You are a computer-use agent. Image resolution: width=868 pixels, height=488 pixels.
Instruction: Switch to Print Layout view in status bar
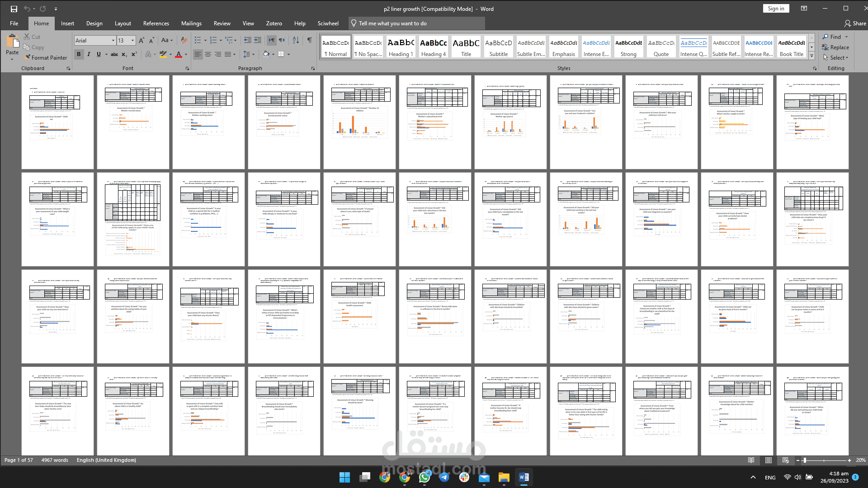pos(769,460)
